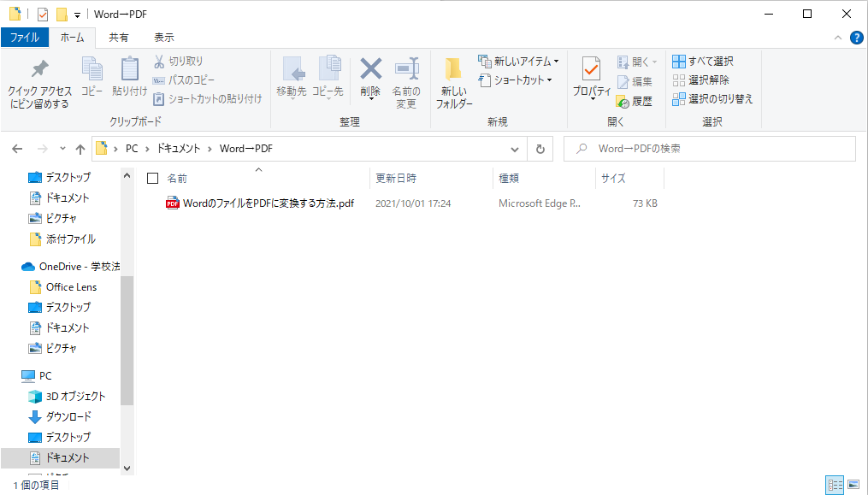Click Select none command
This screenshot has height=495, width=868.
[701, 80]
